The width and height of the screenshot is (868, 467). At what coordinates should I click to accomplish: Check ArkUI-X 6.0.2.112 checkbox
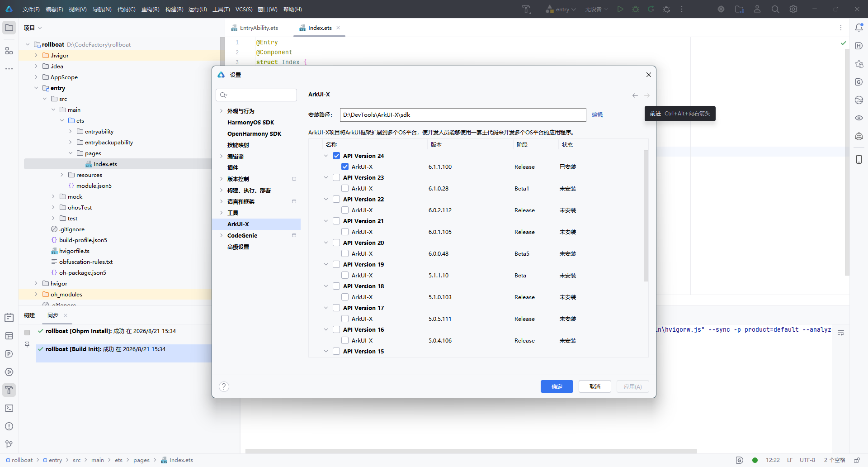coord(345,210)
